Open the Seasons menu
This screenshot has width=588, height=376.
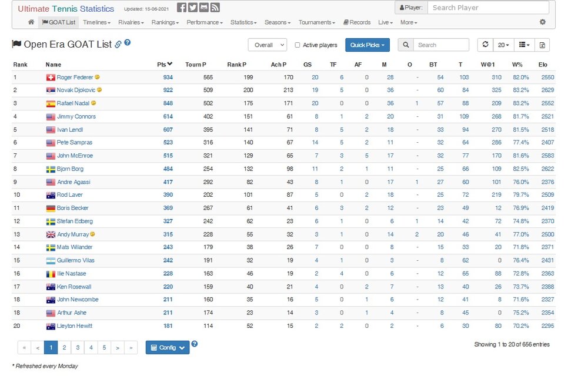pyautogui.click(x=278, y=22)
